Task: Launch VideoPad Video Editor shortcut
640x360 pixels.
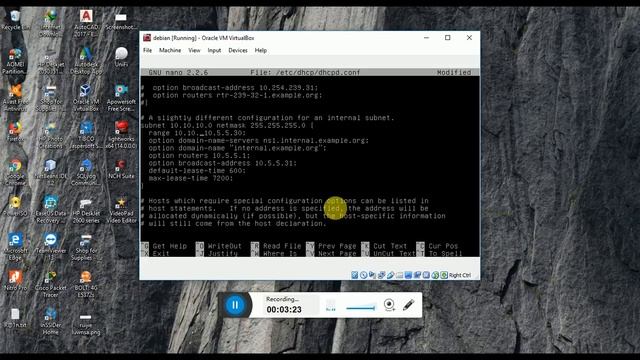Action: 121,210
